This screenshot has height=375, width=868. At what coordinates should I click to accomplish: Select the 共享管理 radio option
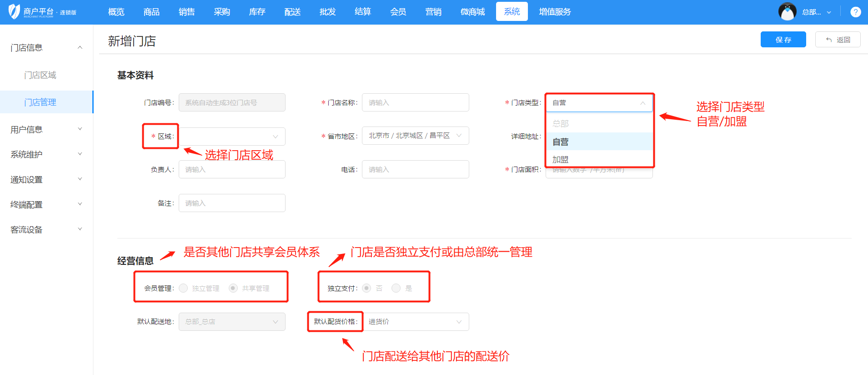[x=233, y=288]
